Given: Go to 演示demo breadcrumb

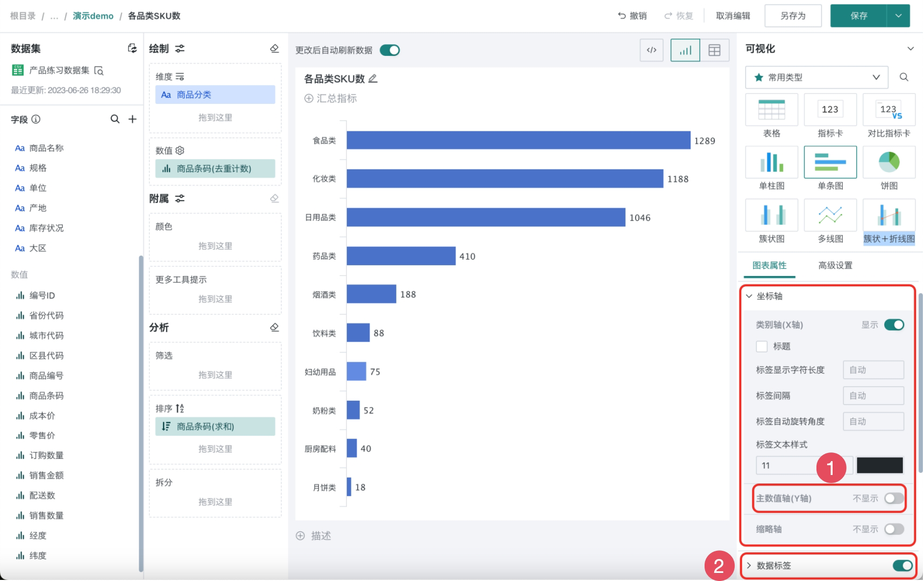Looking at the screenshot, I should (93, 16).
